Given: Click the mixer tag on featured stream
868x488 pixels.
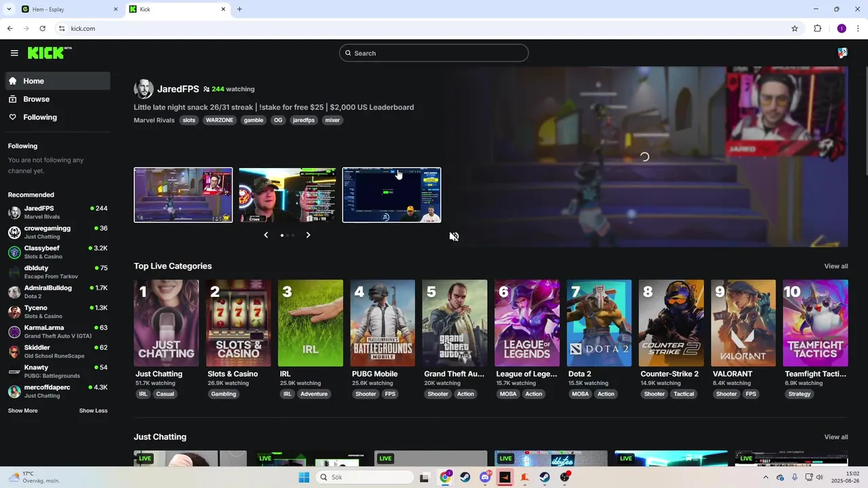Looking at the screenshot, I should pyautogui.click(x=332, y=120).
